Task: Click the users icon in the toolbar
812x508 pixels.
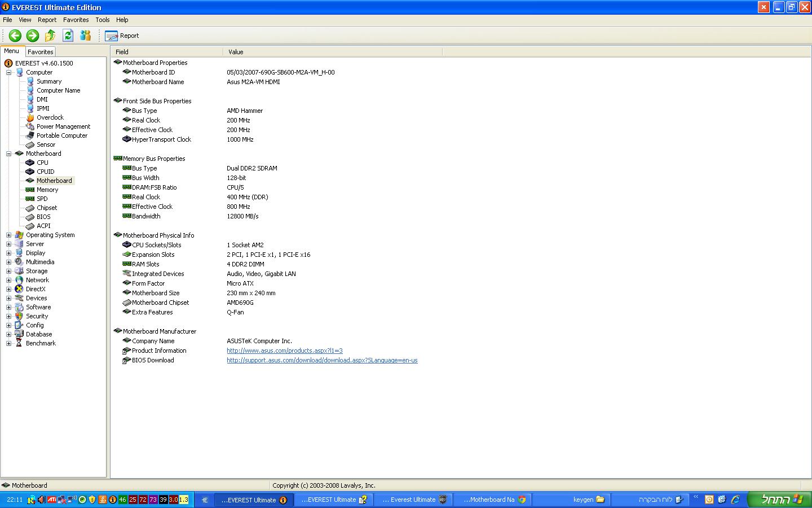Action: click(x=86, y=36)
